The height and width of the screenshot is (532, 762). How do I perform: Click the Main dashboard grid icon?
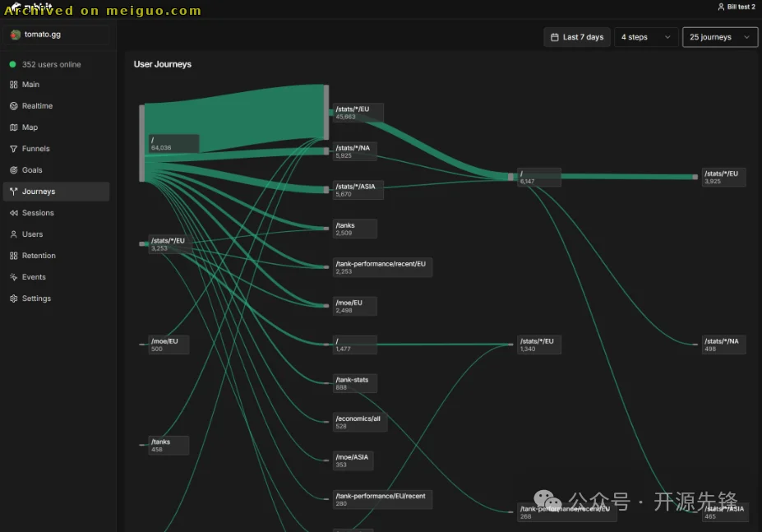13,85
